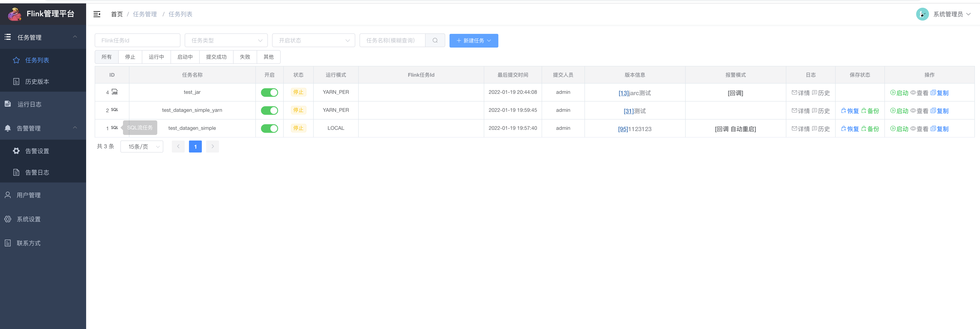Click 恢复 savepoint for test_datagen_simple_yarn
The image size is (980, 329).
coord(850,111)
